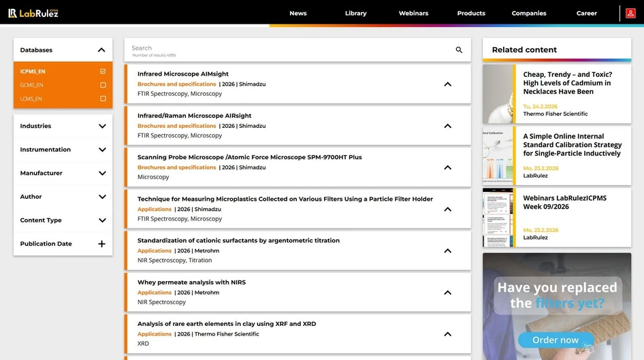644x360 pixels.
Task: Open the Library menu
Action: click(x=355, y=13)
